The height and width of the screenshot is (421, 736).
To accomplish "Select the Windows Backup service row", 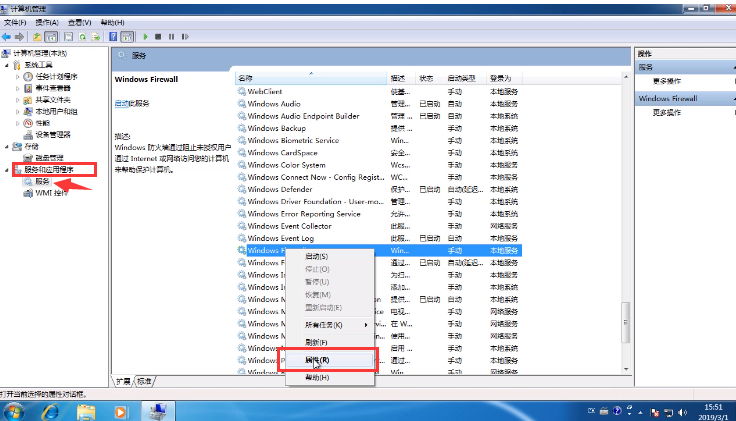I will coord(378,128).
